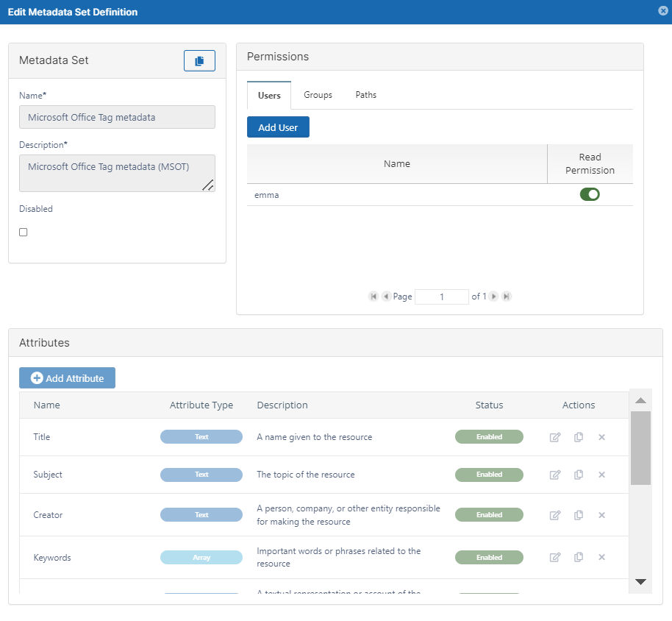Click the Add Attribute button
Image resolution: width=672 pixels, height=621 pixels.
(x=67, y=378)
